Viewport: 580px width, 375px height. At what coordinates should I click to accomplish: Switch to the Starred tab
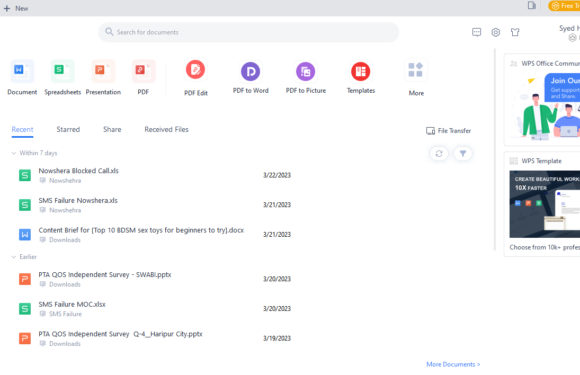(x=68, y=129)
